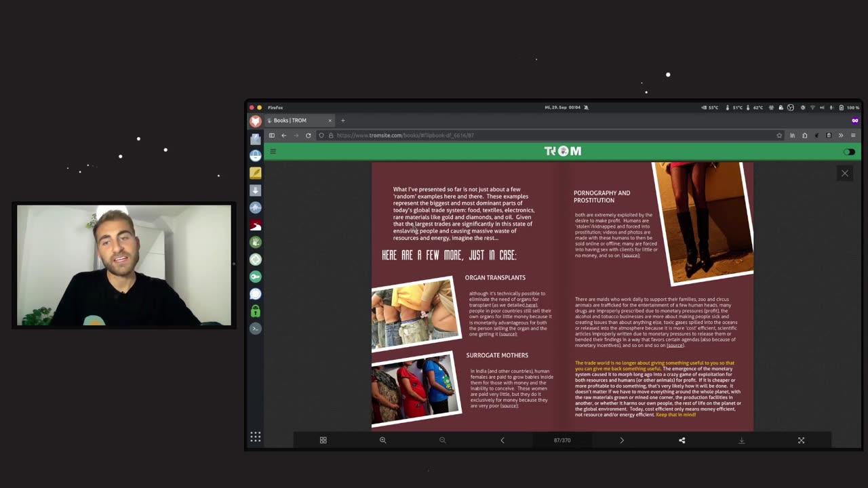Open the green sync app in the dock

tap(256, 260)
